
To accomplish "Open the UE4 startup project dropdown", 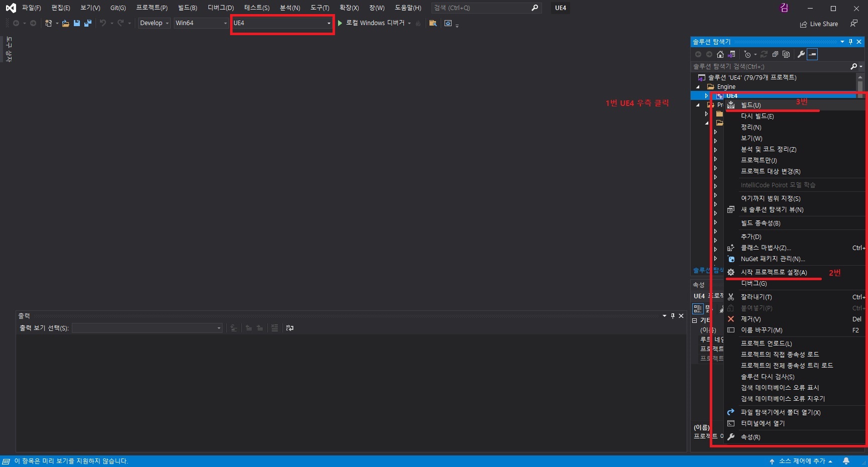I will 282,23.
